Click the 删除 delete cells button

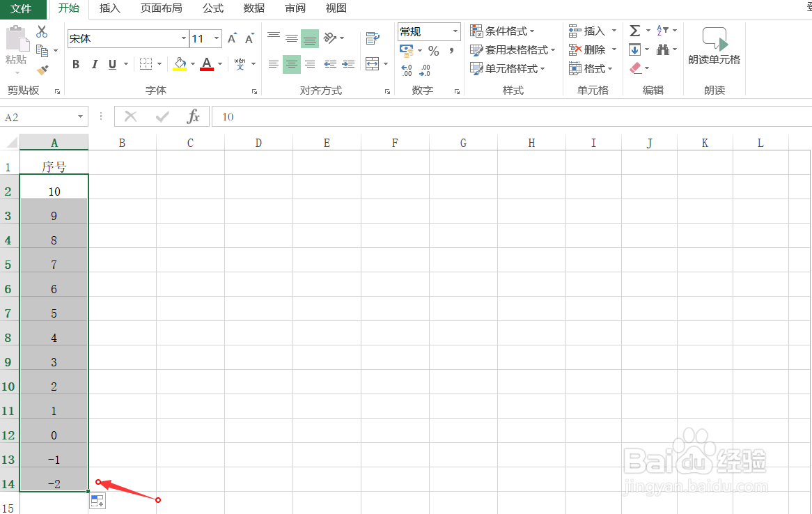pyautogui.click(x=587, y=49)
